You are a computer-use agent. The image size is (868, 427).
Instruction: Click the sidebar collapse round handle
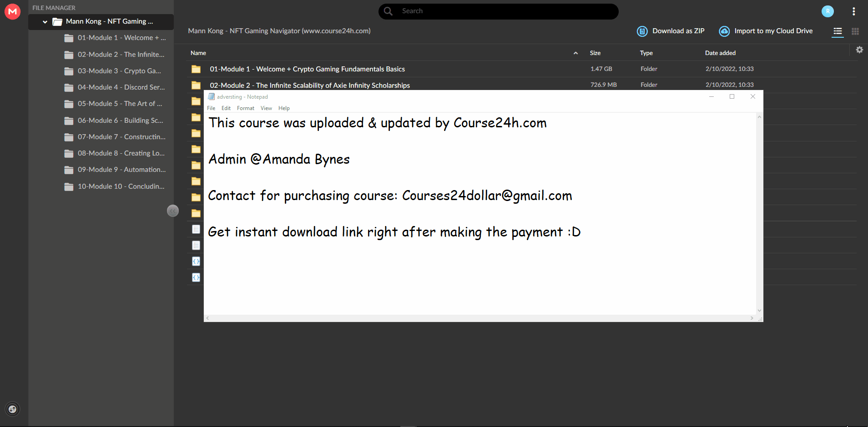173,211
